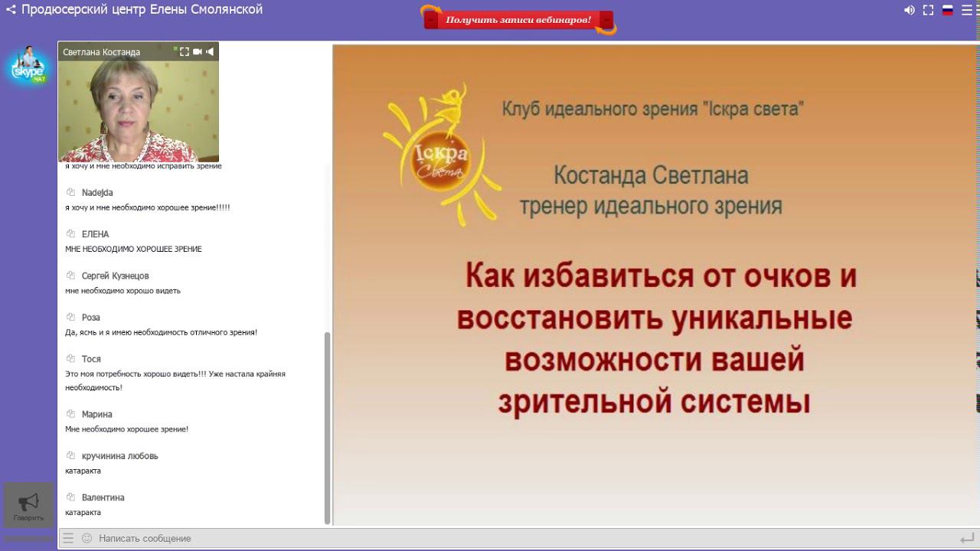Click the message 'мне необходимо хорошо видеть'
The width and height of the screenshot is (980, 551).
(x=123, y=291)
